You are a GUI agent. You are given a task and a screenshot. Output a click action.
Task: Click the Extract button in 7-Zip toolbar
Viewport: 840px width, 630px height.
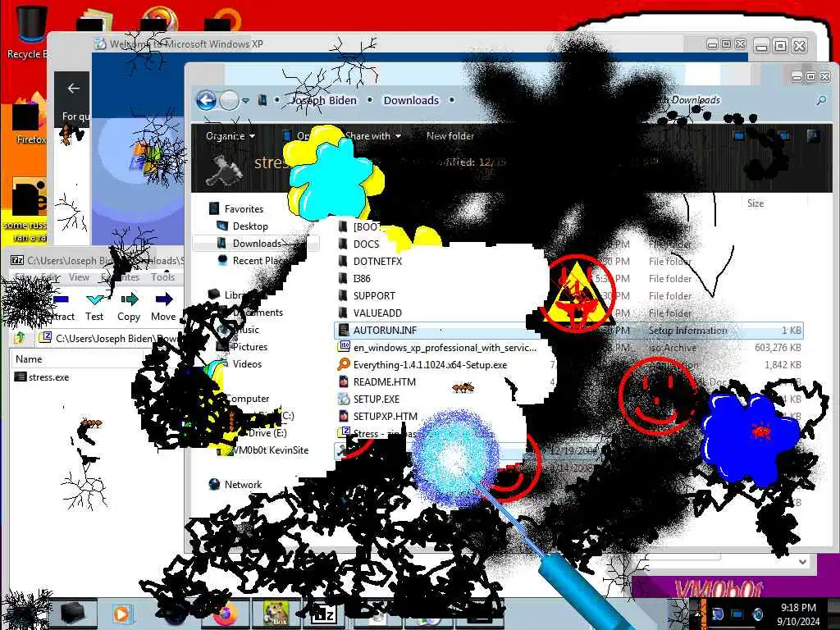coord(62,307)
